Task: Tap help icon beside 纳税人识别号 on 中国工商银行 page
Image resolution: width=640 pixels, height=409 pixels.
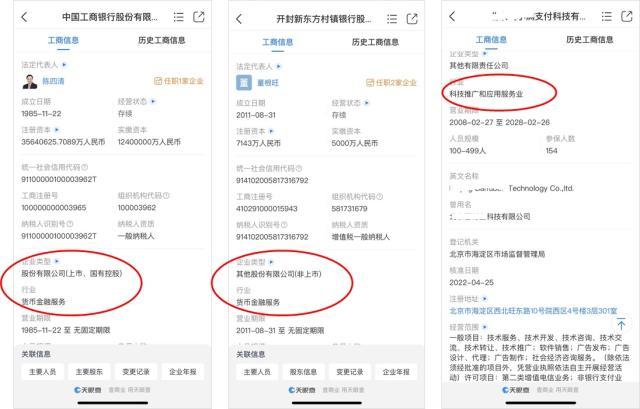Action: (70, 224)
